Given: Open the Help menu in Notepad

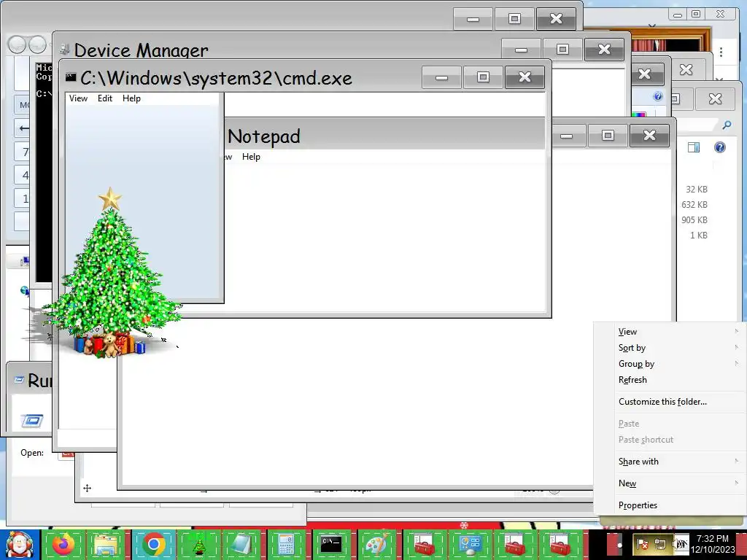Looking at the screenshot, I should tap(251, 157).
